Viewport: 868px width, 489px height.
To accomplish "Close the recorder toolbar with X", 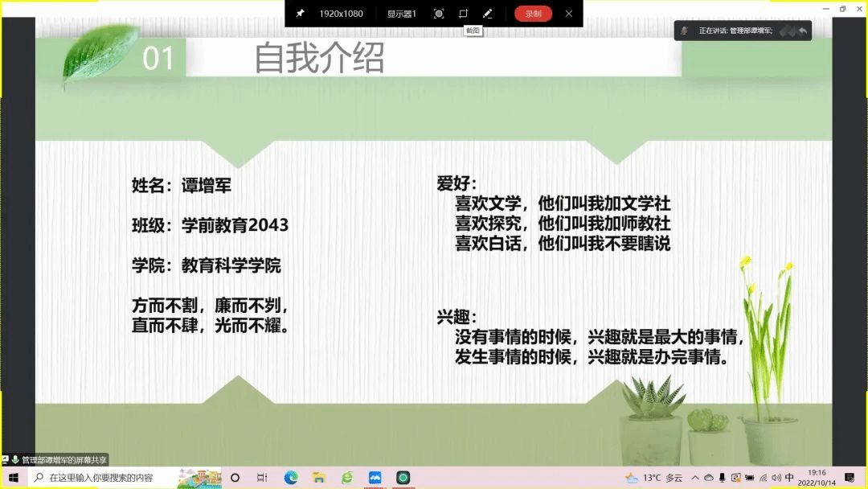I will click(x=569, y=14).
